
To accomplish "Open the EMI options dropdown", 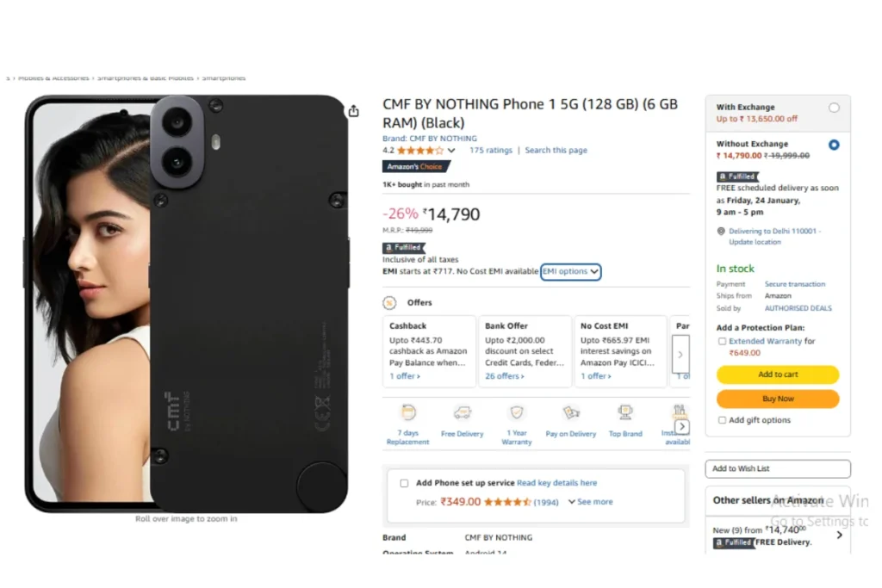I will [570, 271].
